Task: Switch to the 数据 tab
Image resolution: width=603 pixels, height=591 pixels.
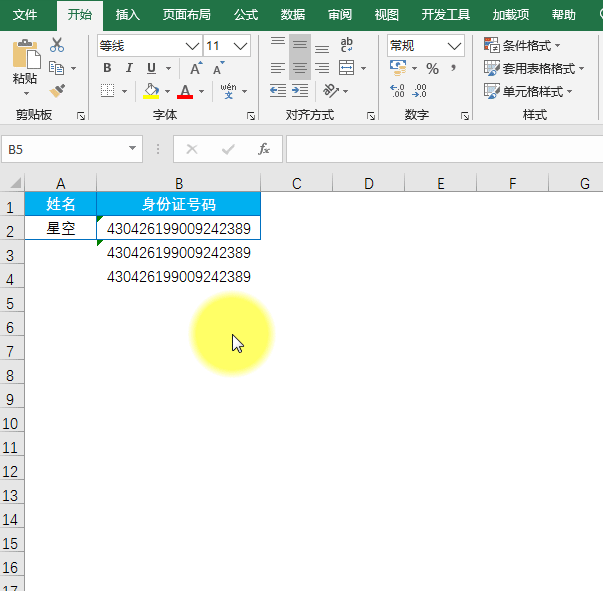Action: [x=293, y=15]
